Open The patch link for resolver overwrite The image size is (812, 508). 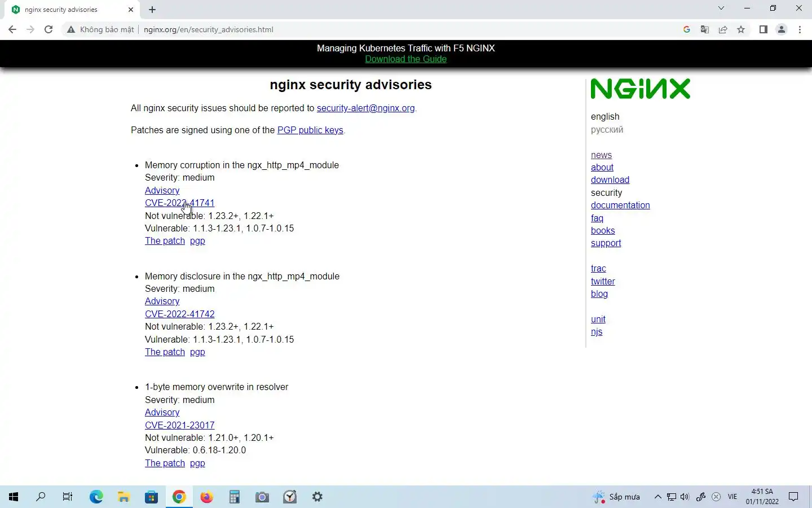(x=165, y=463)
